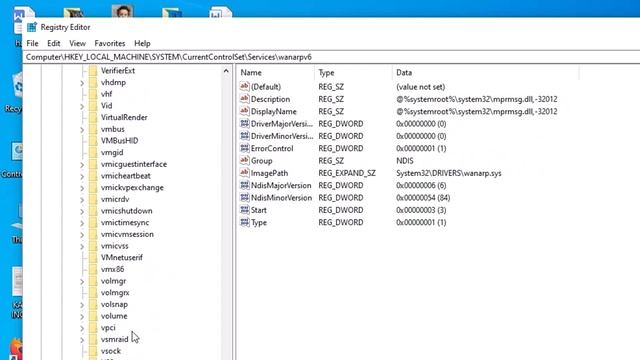Select the vmx86 folder icon
Image resolution: width=640 pixels, height=360 pixels.
93,269
